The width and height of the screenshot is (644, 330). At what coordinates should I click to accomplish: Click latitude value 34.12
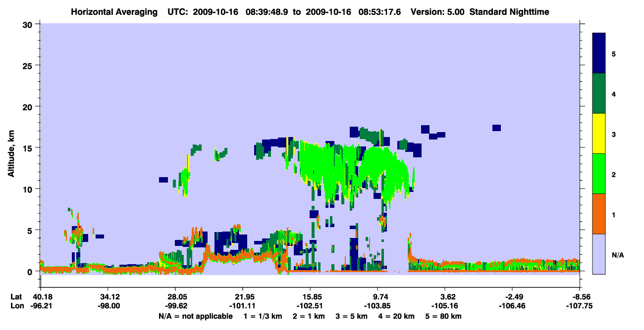[x=109, y=297]
